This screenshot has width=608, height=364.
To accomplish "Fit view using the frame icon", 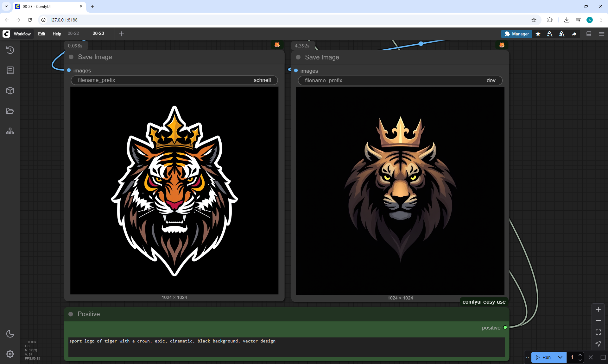I will tap(598, 332).
